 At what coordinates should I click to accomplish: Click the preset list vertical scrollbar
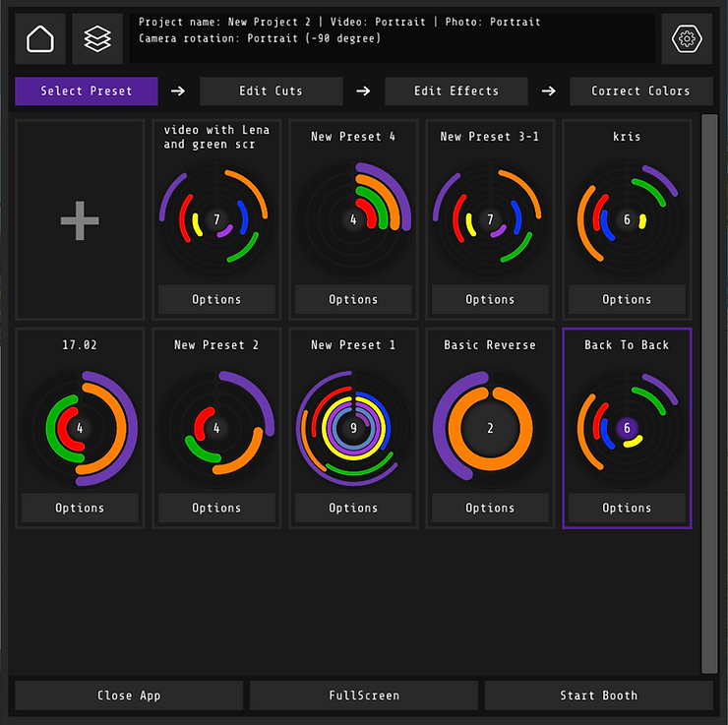pos(709,393)
